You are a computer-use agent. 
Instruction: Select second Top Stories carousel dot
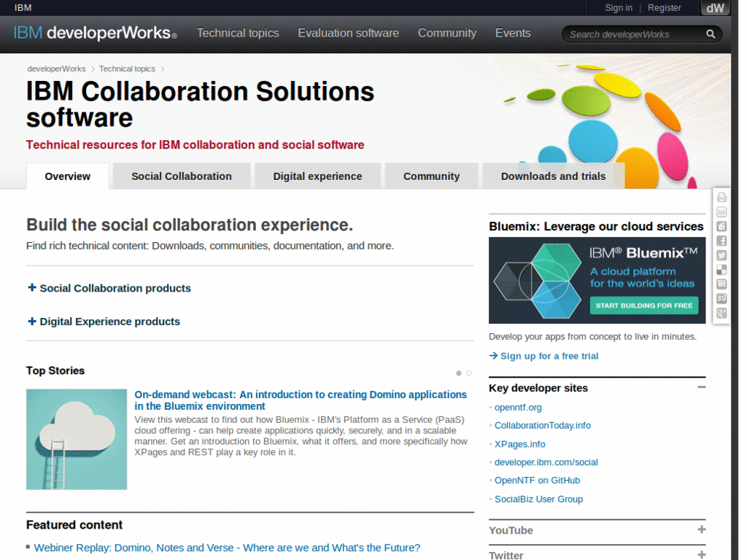pos(469,373)
